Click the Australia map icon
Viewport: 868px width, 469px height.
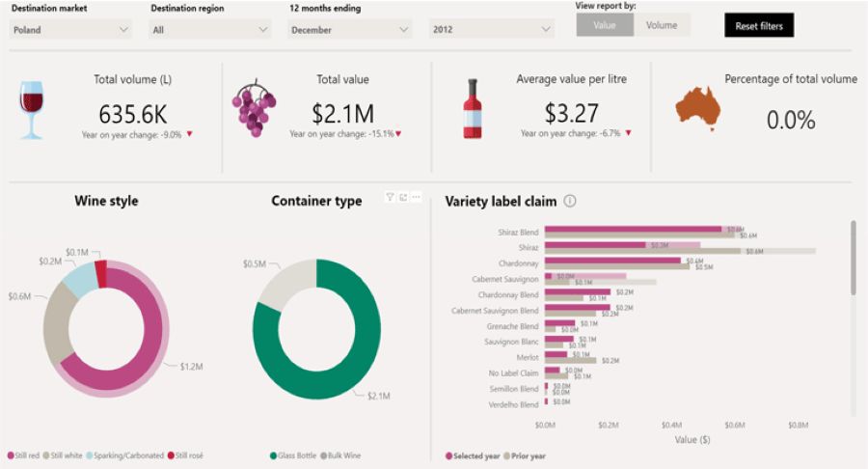click(699, 108)
